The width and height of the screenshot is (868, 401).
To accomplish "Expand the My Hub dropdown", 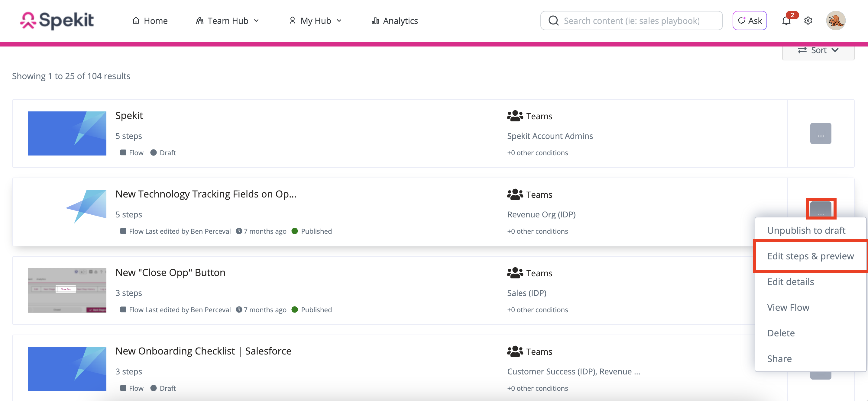I will pos(316,21).
